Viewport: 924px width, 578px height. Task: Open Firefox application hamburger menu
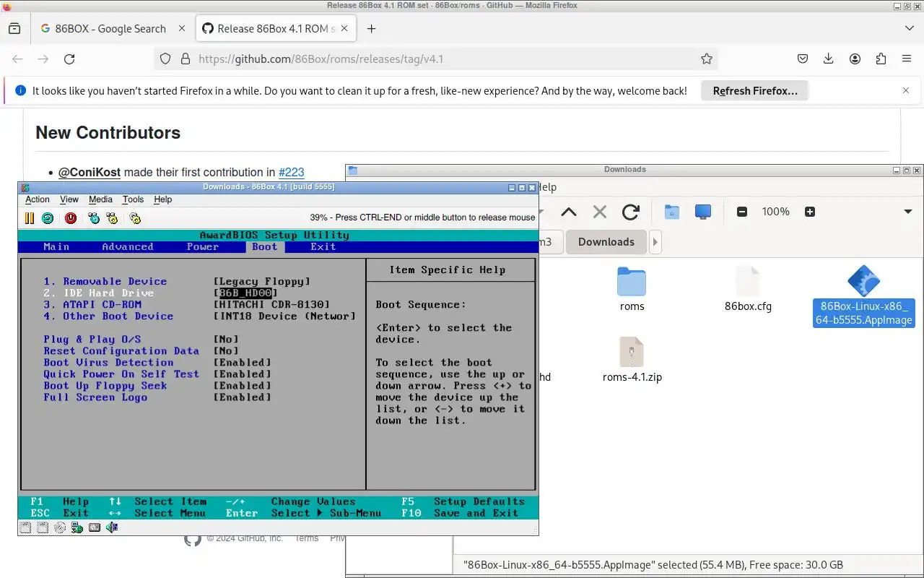(x=907, y=59)
